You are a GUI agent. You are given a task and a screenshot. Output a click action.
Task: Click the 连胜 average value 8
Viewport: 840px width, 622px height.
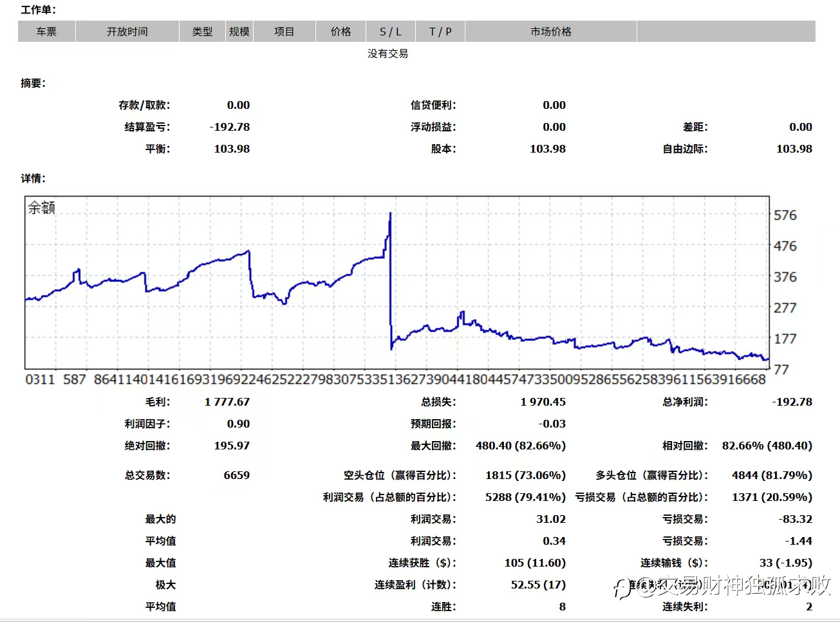point(563,607)
